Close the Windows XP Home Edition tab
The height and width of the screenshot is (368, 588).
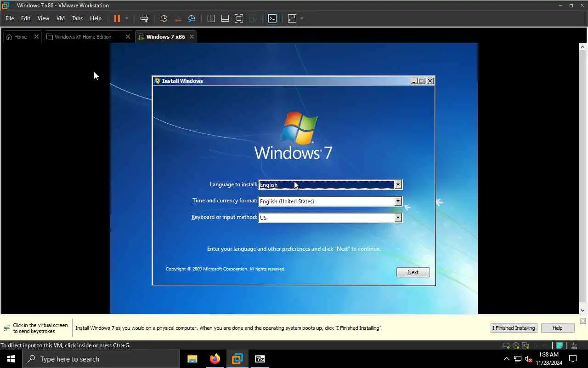point(128,37)
